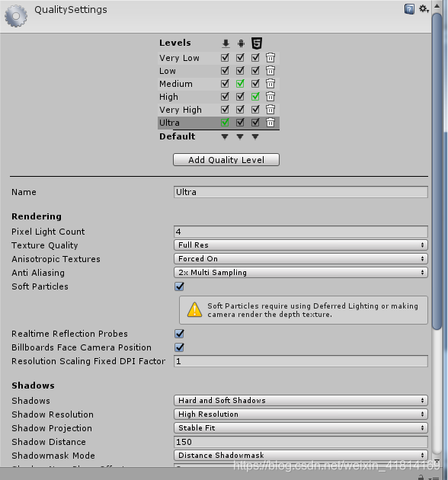Click the Name field showing Ultra
448x480 pixels.
click(x=301, y=192)
